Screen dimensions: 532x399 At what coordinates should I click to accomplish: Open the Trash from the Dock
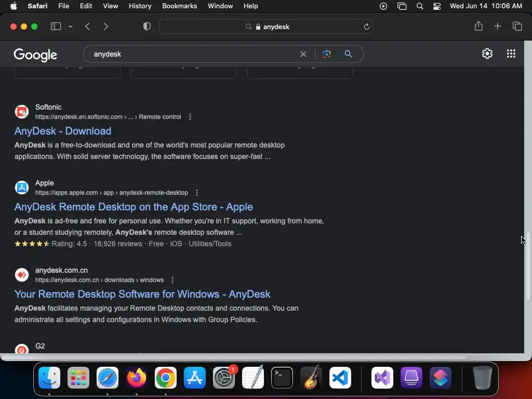[x=483, y=378]
